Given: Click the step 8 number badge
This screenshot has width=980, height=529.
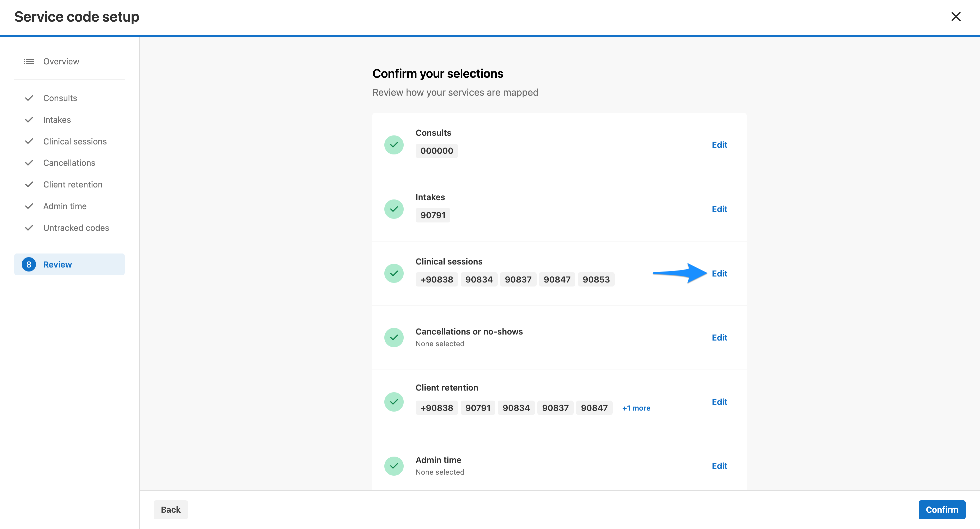Looking at the screenshot, I should tap(29, 264).
